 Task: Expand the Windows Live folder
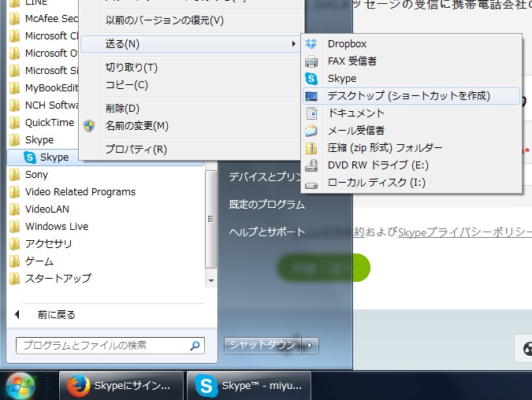[x=106, y=227]
